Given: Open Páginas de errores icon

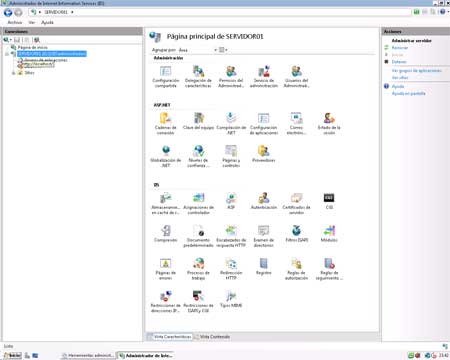Looking at the screenshot, I should pyautogui.click(x=166, y=269).
